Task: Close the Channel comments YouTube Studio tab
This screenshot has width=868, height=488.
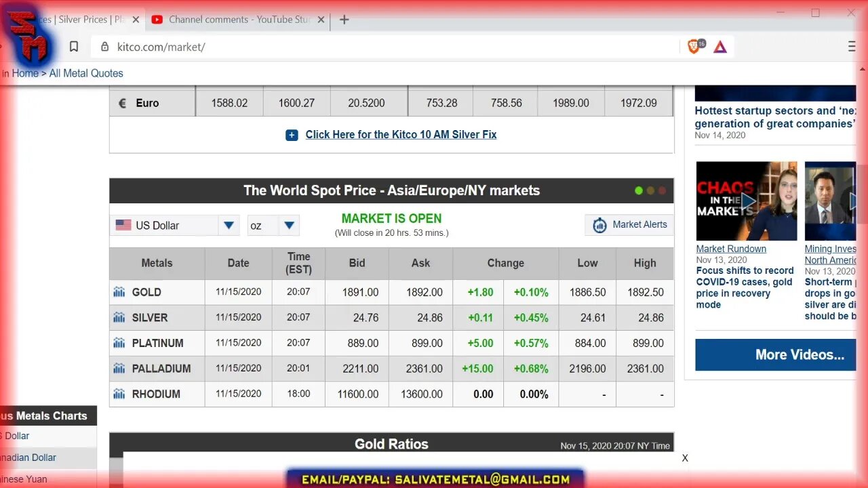Action: click(x=321, y=20)
